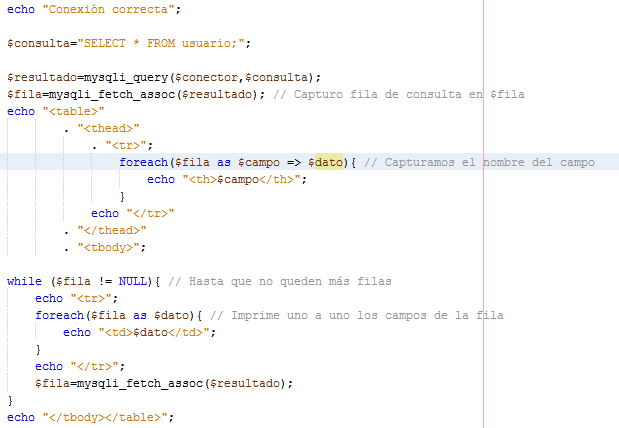Image resolution: width=619 pixels, height=428 pixels.
Task: Click $resultado at the start of its assignment
Action: 42,77
